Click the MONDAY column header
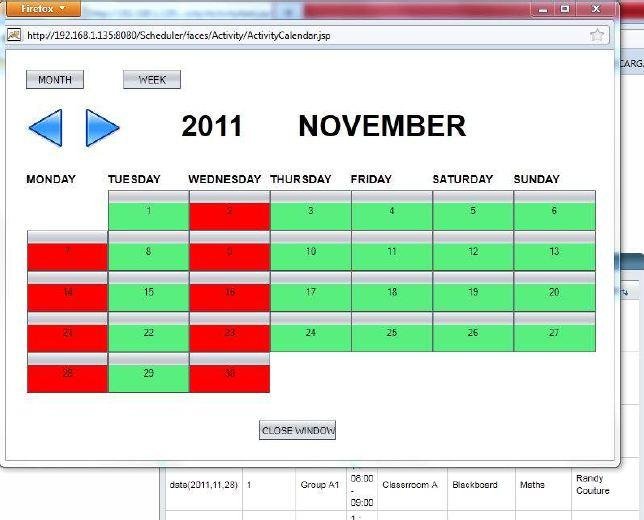The width and height of the screenshot is (644, 520). (51, 179)
